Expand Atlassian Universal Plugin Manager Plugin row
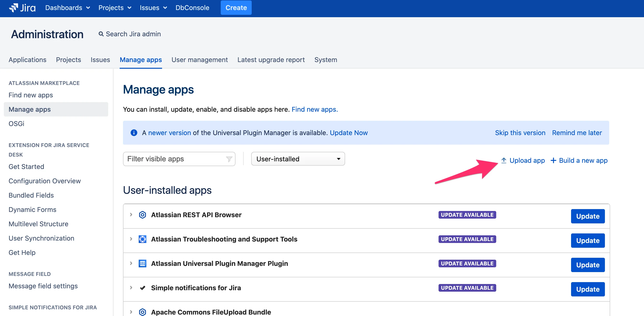The image size is (644, 316). 131,263
